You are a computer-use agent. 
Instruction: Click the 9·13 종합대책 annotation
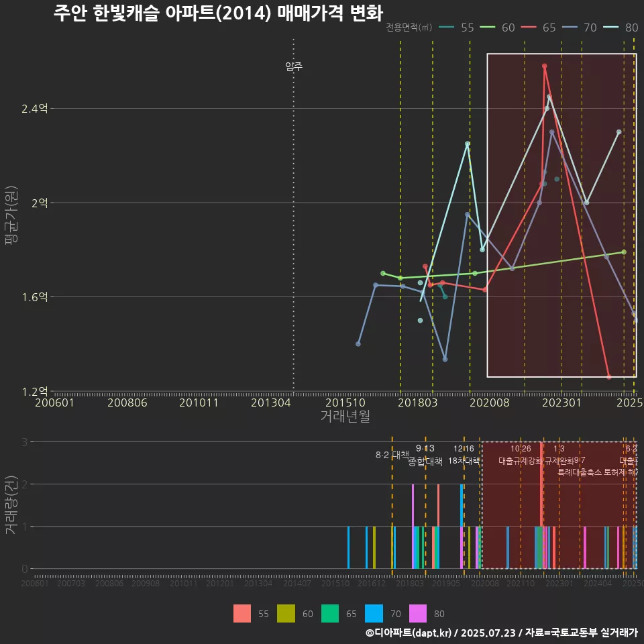point(425,455)
